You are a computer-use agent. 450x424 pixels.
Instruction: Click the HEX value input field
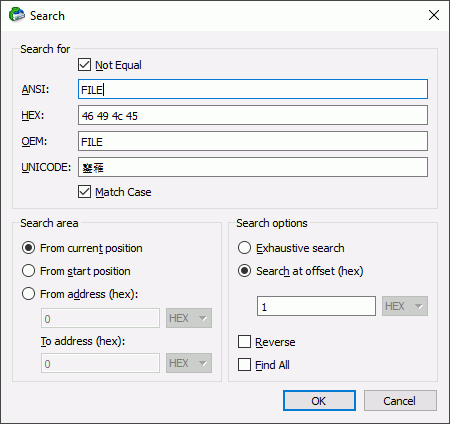253,115
